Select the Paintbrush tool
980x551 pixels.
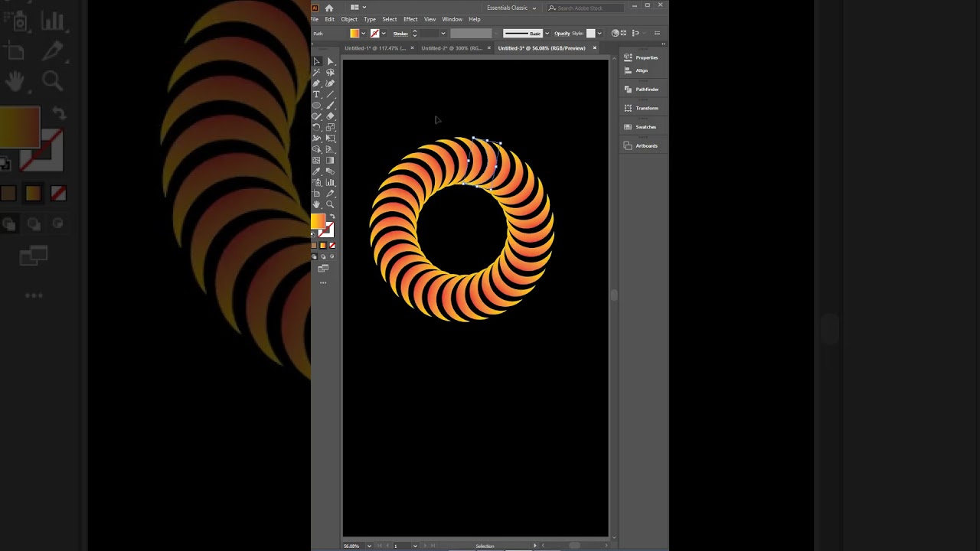pyautogui.click(x=330, y=106)
